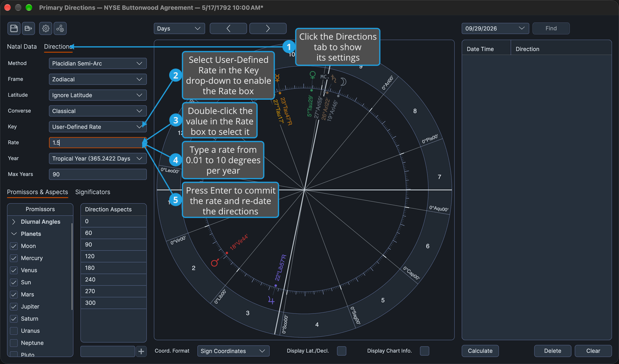The image size is (619, 364).
Task: Click the save disk icon
Action: [14, 28]
